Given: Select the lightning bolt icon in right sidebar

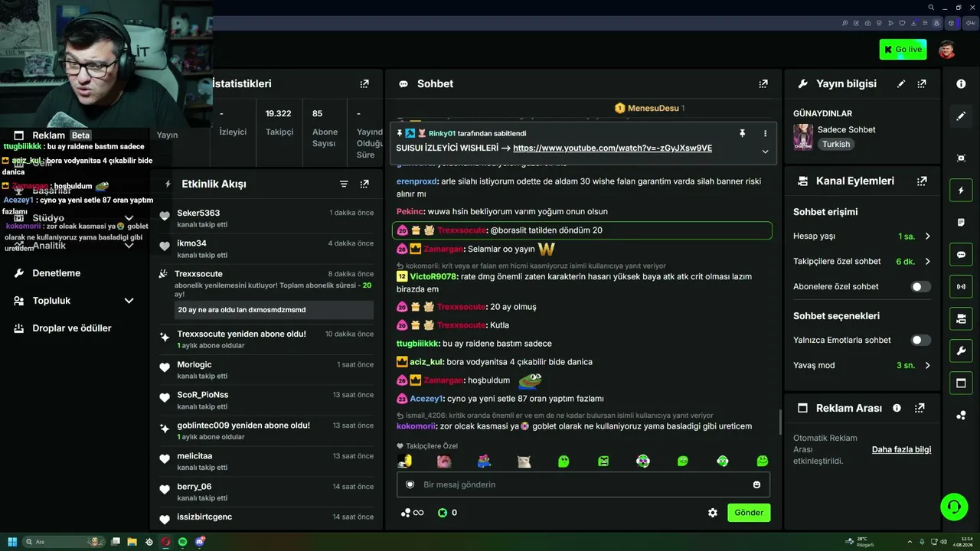Looking at the screenshot, I should point(961,190).
